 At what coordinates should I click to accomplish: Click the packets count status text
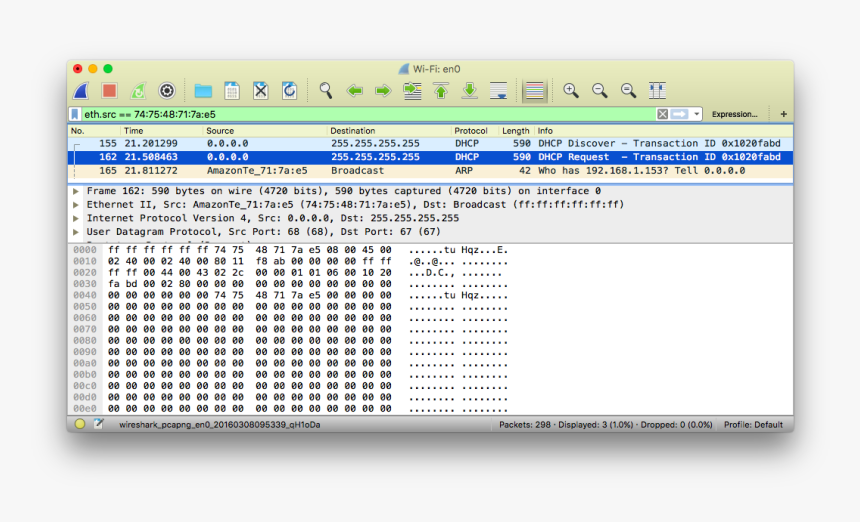(x=606, y=424)
